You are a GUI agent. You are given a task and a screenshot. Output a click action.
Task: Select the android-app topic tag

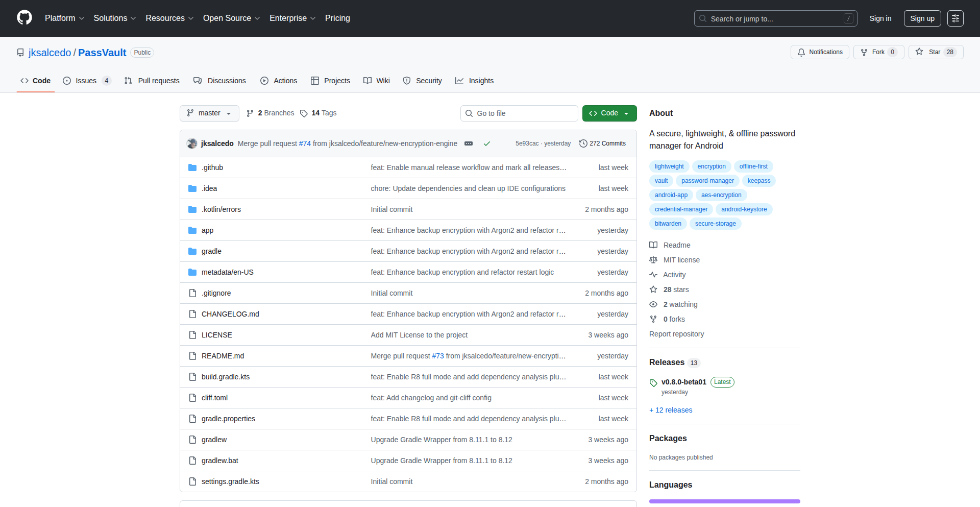click(x=671, y=195)
